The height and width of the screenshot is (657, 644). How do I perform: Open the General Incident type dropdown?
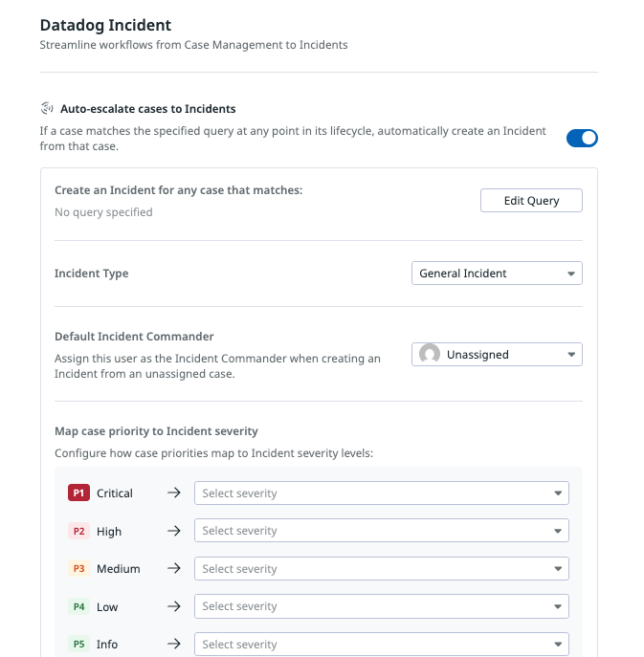497,274
